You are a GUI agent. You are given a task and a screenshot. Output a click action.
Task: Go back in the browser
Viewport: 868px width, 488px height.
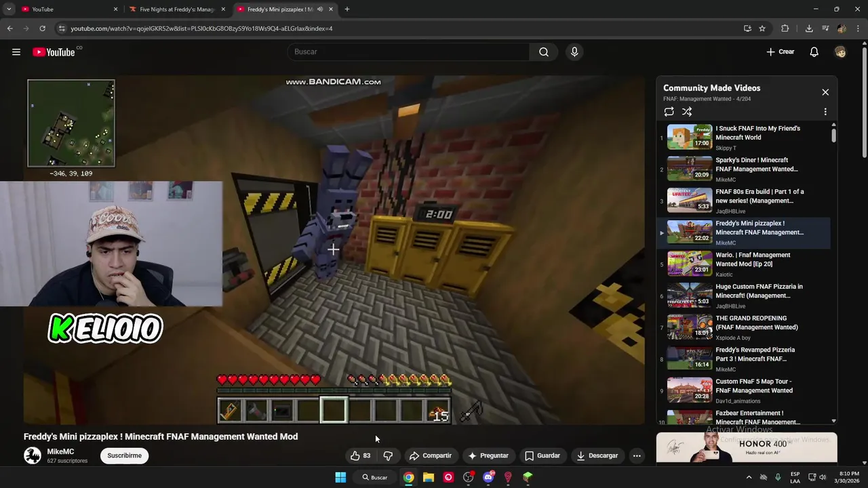click(x=9, y=28)
